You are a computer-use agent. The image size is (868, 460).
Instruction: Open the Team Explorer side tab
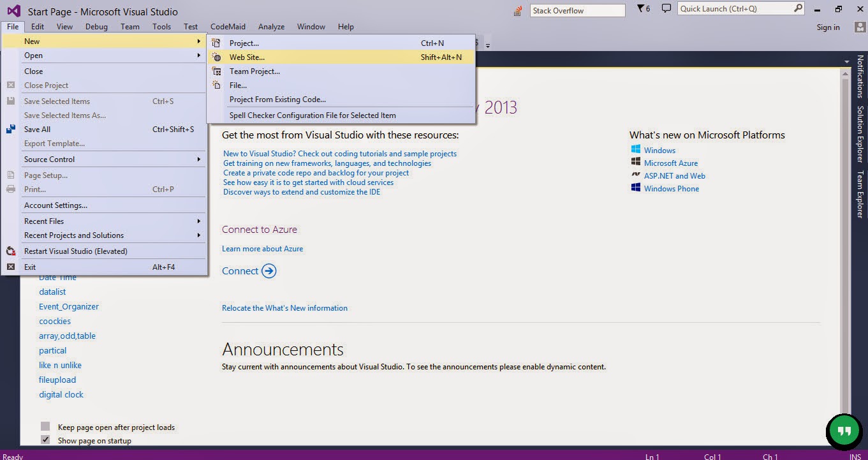[860, 195]
